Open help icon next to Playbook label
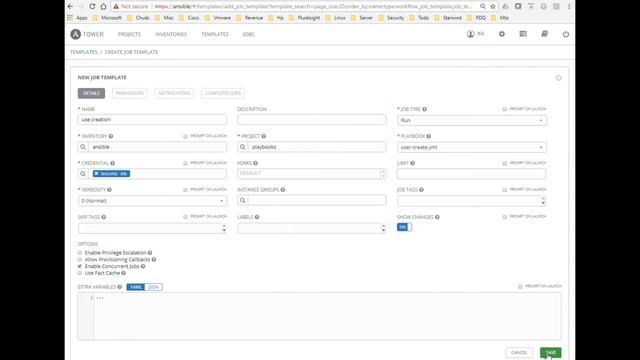The width and height of the screenshot is (640, 360). (429, 136)
